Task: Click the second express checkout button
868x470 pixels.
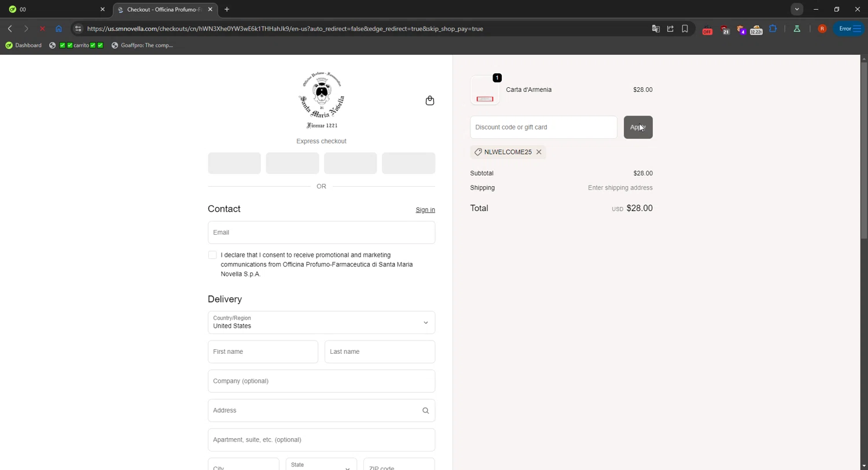Action: (292, 163)
